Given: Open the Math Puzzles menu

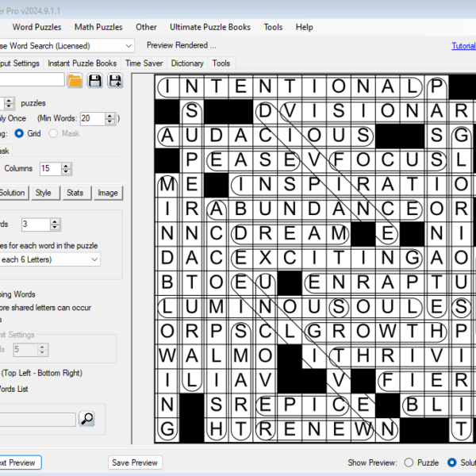Looking at the screenshot, I should pos(100,27).
